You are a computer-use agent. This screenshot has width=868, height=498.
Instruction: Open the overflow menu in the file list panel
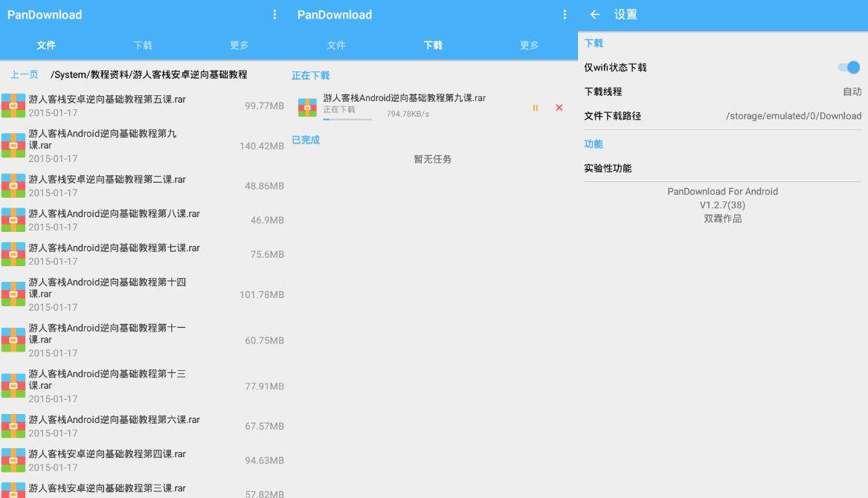pyautogui.click(x=274, y=15)
